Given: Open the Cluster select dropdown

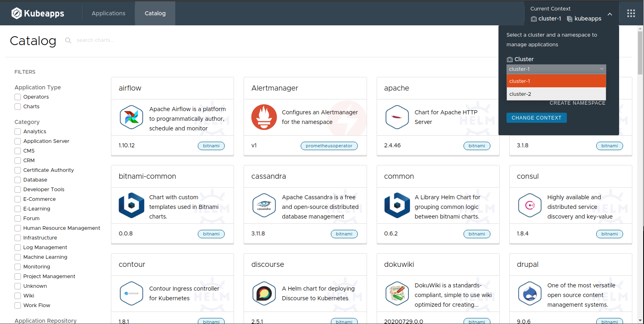Looking at the screenshot, I should [x=556, y=69].
